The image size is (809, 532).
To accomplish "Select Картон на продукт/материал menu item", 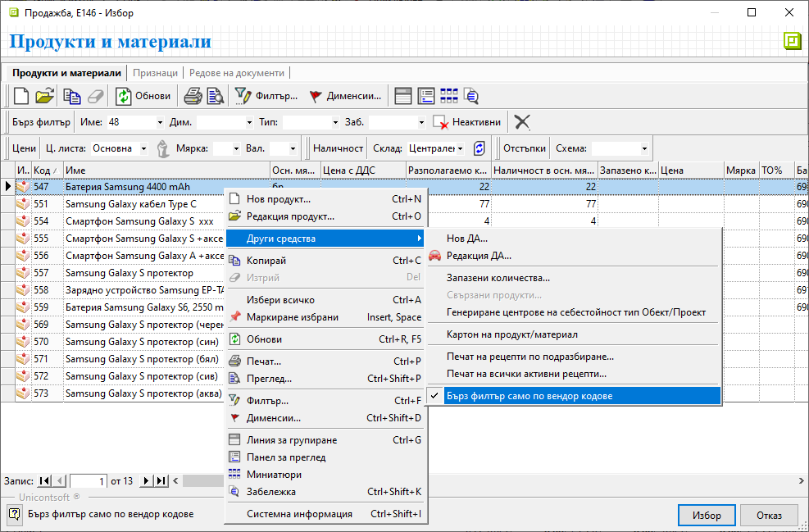I will 511,334.
